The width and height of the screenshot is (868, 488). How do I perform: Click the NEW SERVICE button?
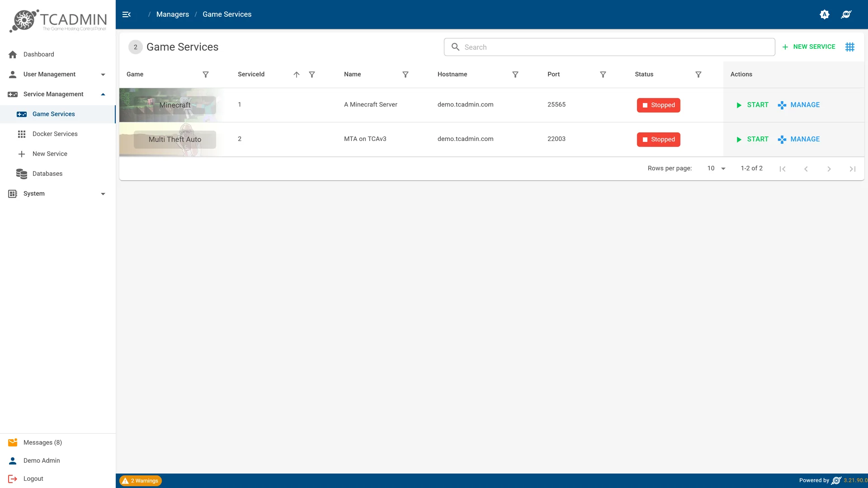tap(809, 47)
